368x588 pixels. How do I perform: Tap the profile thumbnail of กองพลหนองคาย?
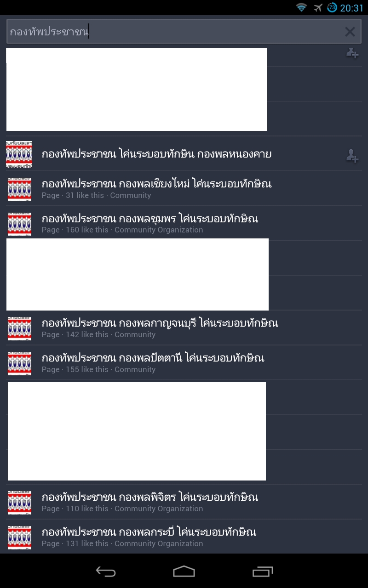[19, 154]
